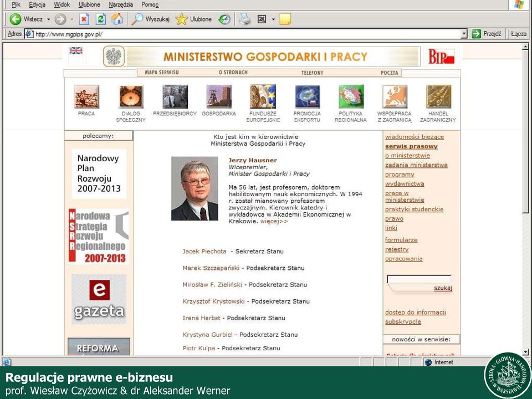Open the Narodowa Strategia Rozwoju Regionalnego banner
532x399 pixels.
point(99,237)
